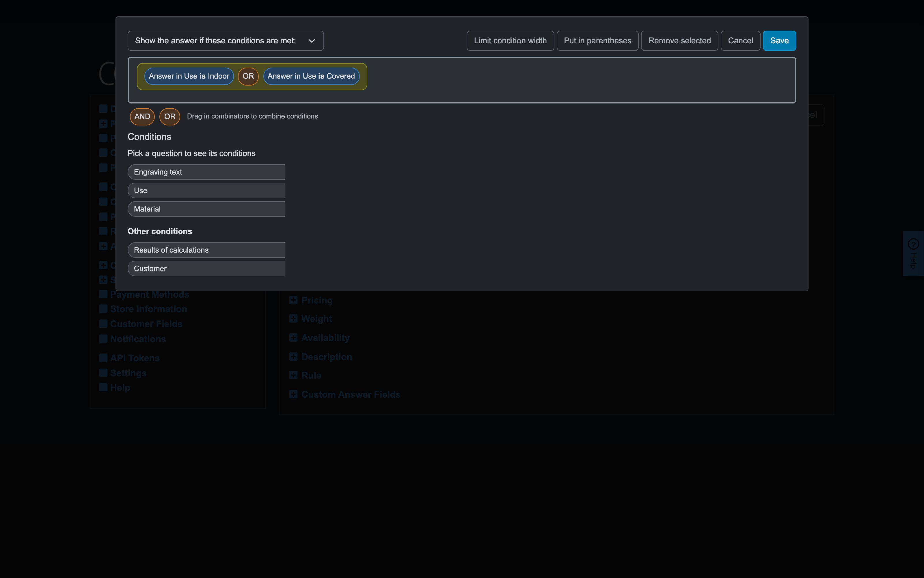Expand the Pricing section plus icon
Screen dimensions: 924x578
coord(293,300)
